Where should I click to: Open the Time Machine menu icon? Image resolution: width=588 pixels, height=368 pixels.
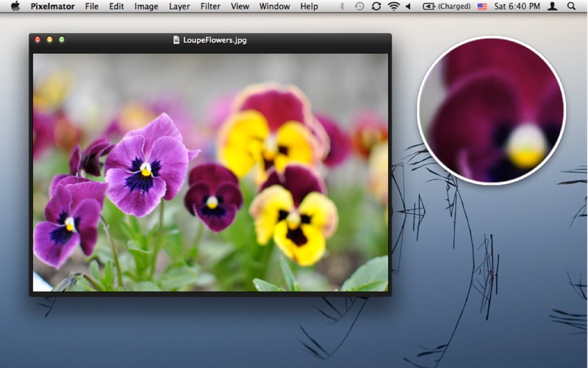359,6
